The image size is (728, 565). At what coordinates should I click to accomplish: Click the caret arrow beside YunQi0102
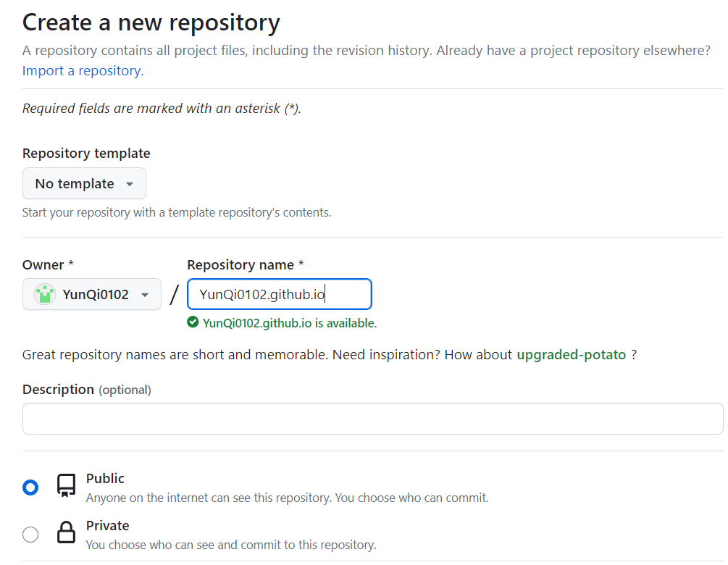coord(145,295)
